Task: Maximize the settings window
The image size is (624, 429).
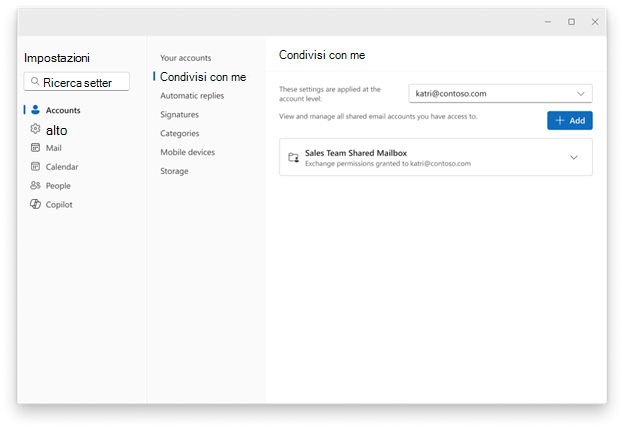Action: tap(571, 22)
